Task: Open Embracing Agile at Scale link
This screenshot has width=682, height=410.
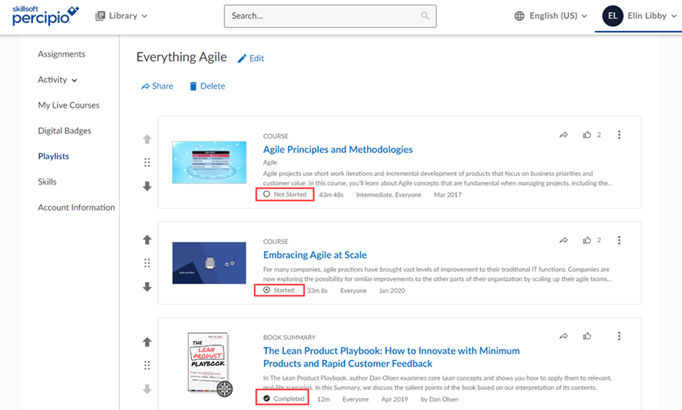Action: [315, 255]
